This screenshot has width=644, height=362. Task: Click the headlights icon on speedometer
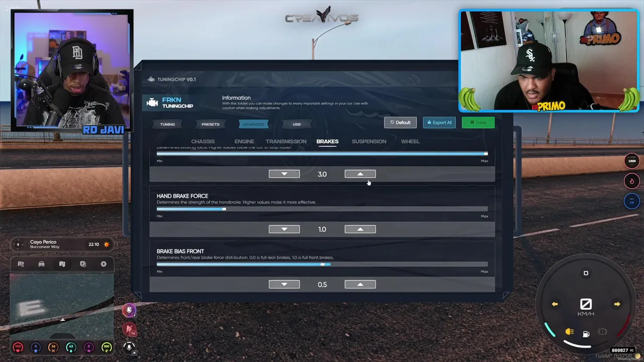pyautogui.click(x=570, y=332)
